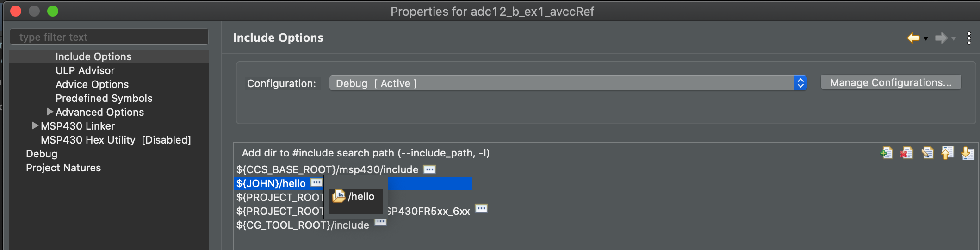This screenshot has width=980, height=250.
Task: Open back history dropdown arrow
Action: pyautogui.click(x=926, y=39)
